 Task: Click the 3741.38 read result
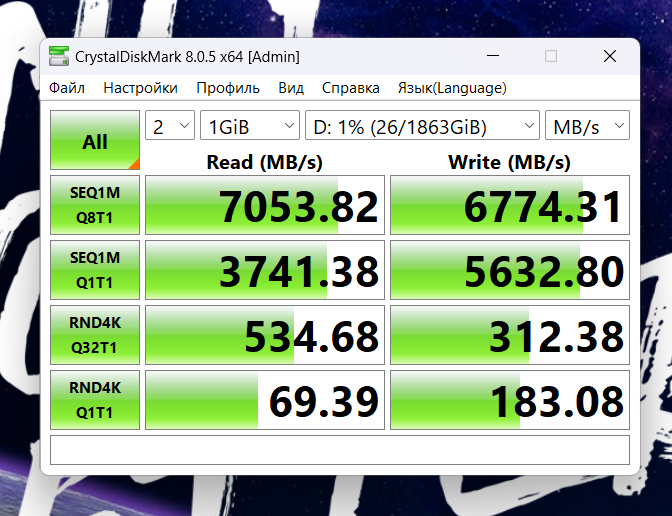(265, 270)
